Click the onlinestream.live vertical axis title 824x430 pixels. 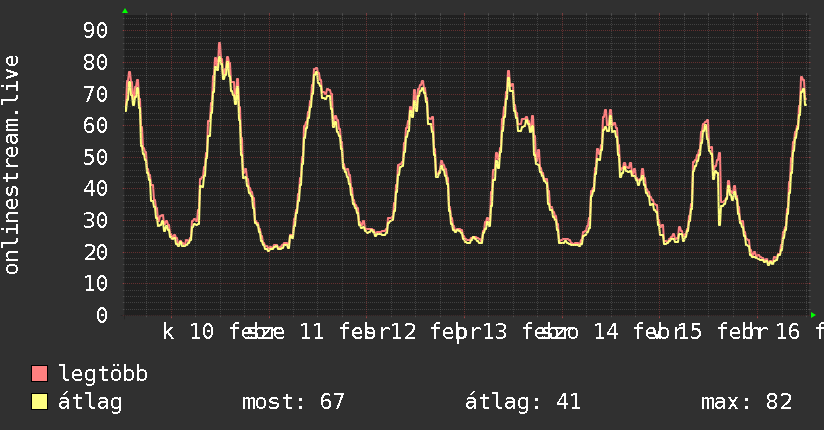pos(12,165)
